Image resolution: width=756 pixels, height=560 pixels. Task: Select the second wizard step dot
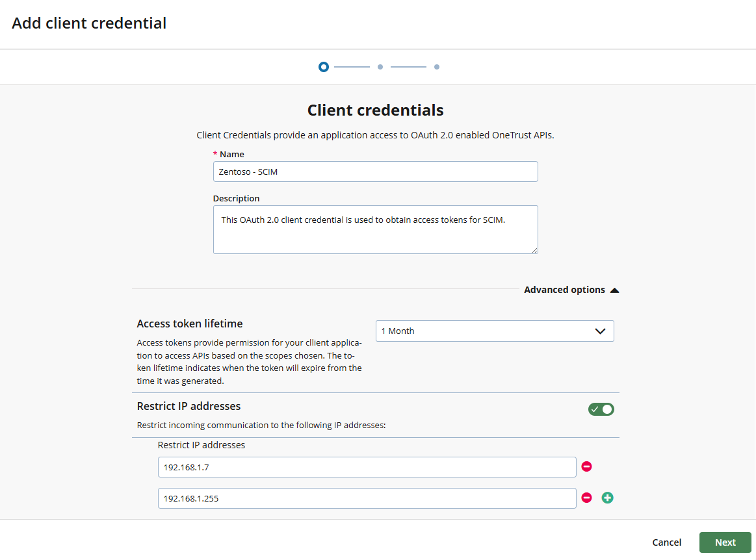380,67
